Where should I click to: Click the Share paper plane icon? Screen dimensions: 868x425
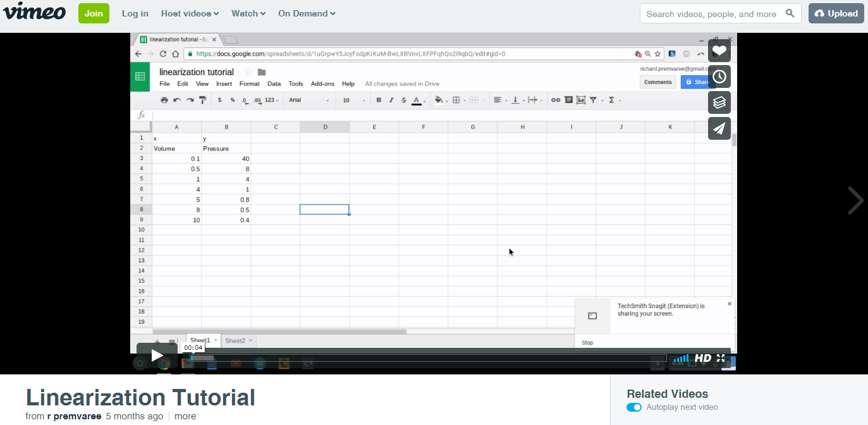pyautogui.click(x=719, y=128)
